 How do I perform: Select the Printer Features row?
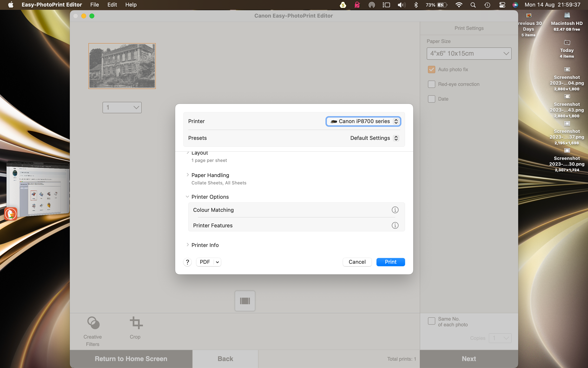(x=296, y=225)
